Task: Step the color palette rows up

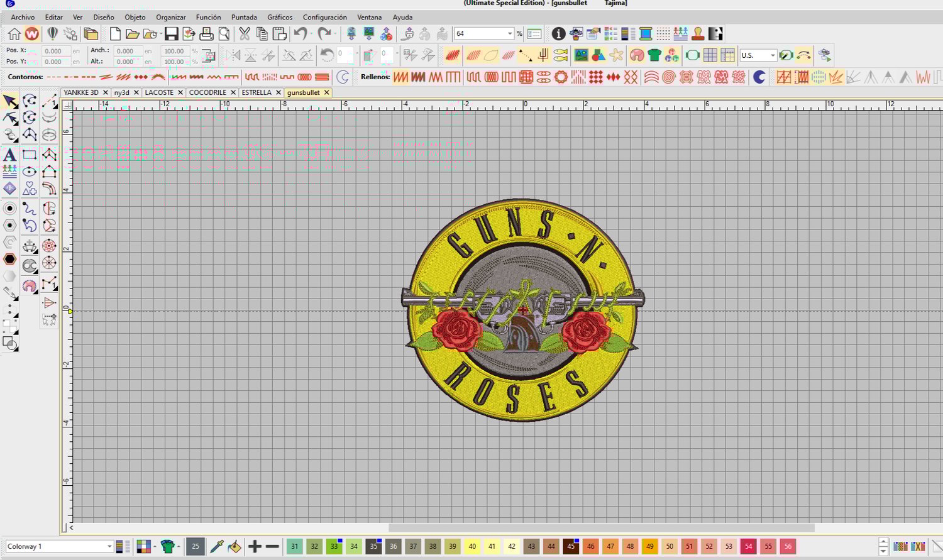Action: [883, 542]
